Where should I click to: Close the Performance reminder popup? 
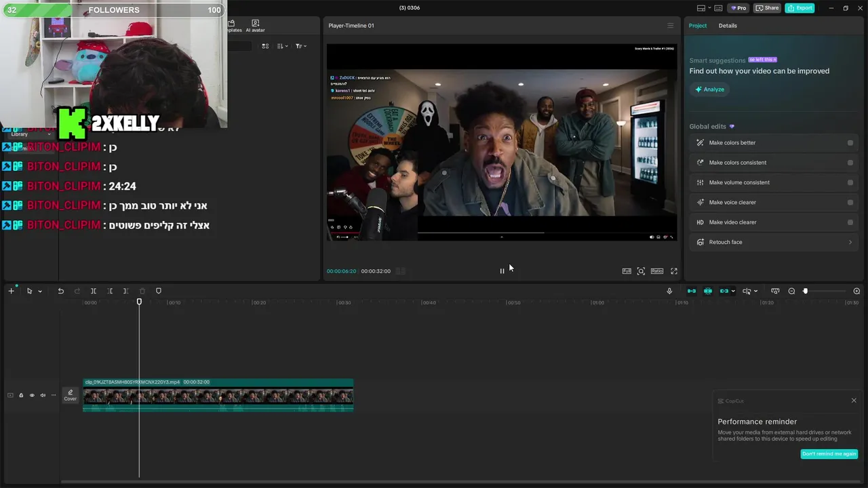(x=854, y=401)
